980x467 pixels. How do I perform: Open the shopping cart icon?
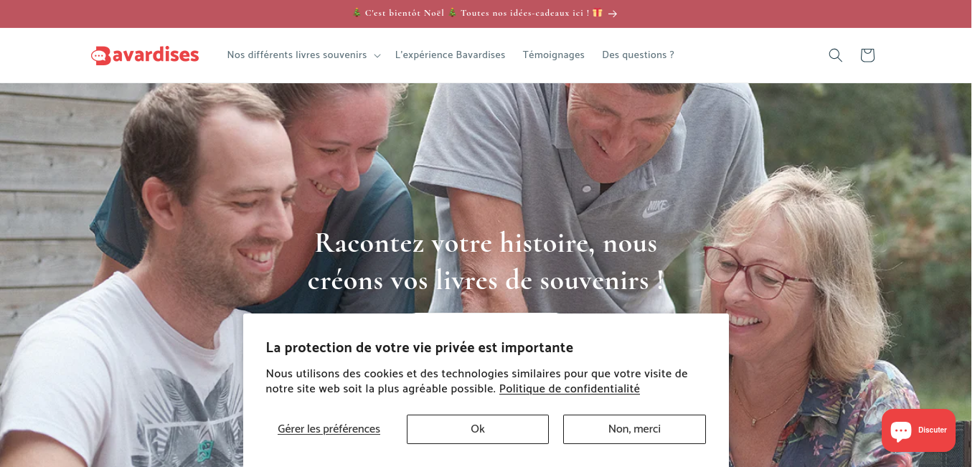(867, 55)
